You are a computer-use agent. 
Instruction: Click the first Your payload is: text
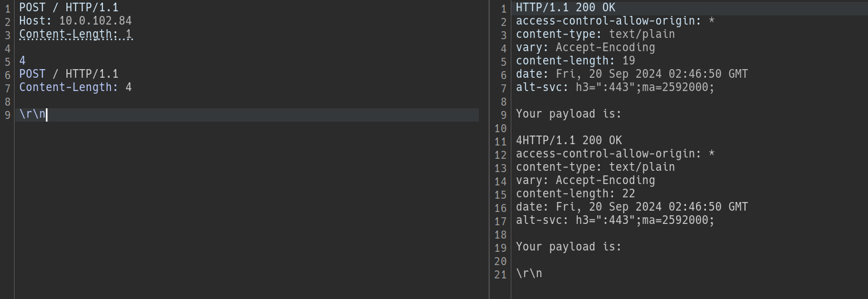click(569, 114)
